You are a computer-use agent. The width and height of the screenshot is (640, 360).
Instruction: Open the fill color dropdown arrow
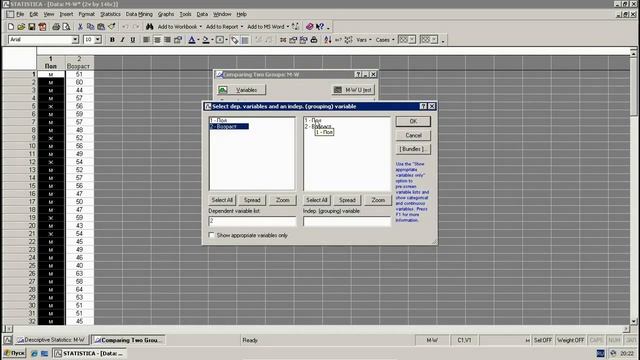tap(213, 40)
